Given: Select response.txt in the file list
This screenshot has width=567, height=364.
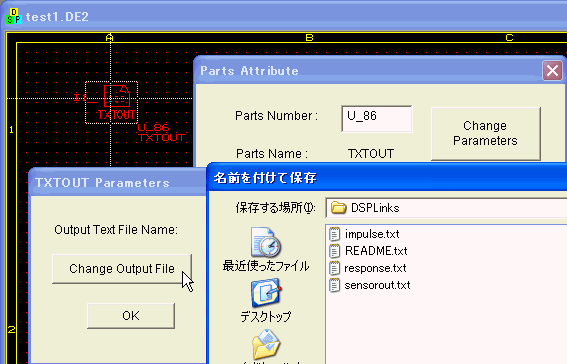Looking at the screenshot, I should tap(375, 268).
